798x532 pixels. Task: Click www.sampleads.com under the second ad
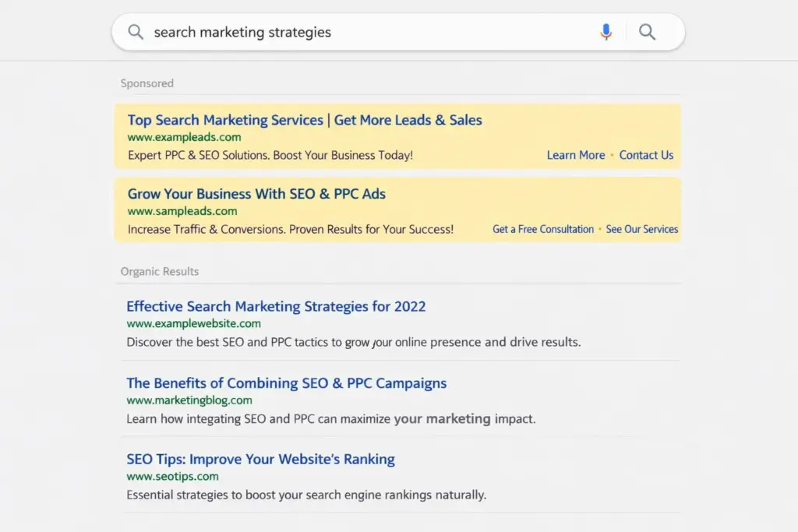182,211
